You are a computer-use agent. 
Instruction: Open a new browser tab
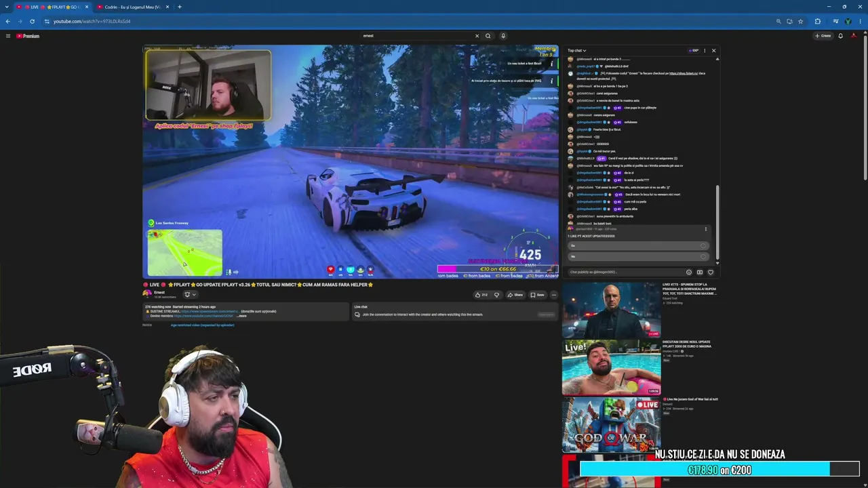tap(180, 7)
